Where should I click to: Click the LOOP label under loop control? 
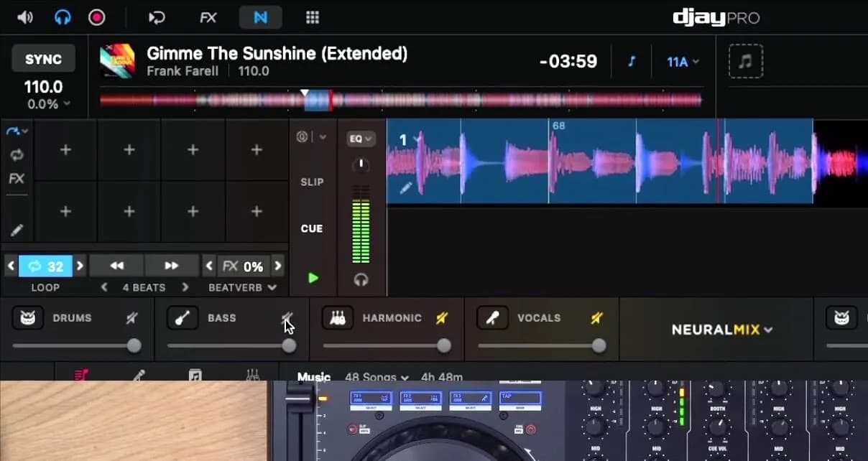click(x=45, y=287)
